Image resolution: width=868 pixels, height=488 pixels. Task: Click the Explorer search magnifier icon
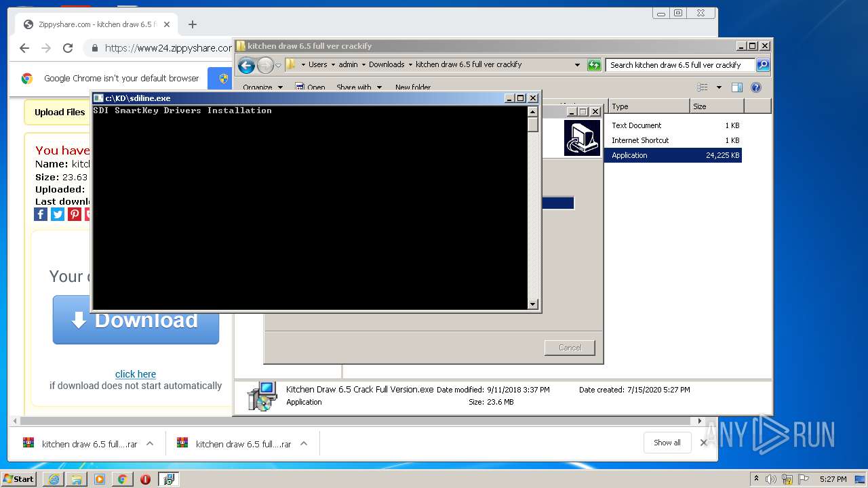coord(763,65)
